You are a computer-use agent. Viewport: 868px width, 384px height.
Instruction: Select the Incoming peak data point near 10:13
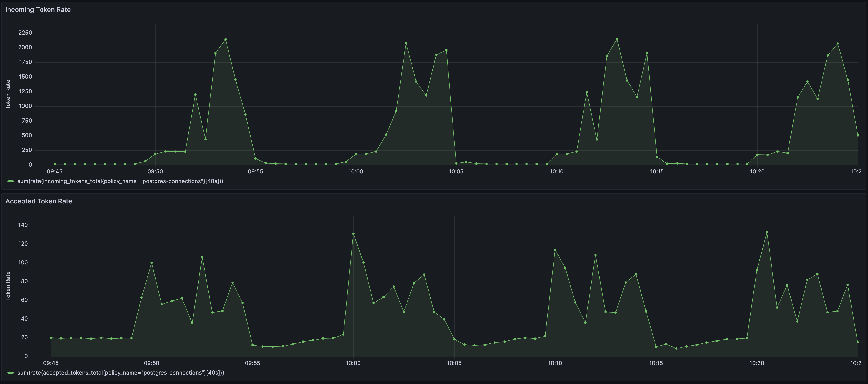click(617, 39)
